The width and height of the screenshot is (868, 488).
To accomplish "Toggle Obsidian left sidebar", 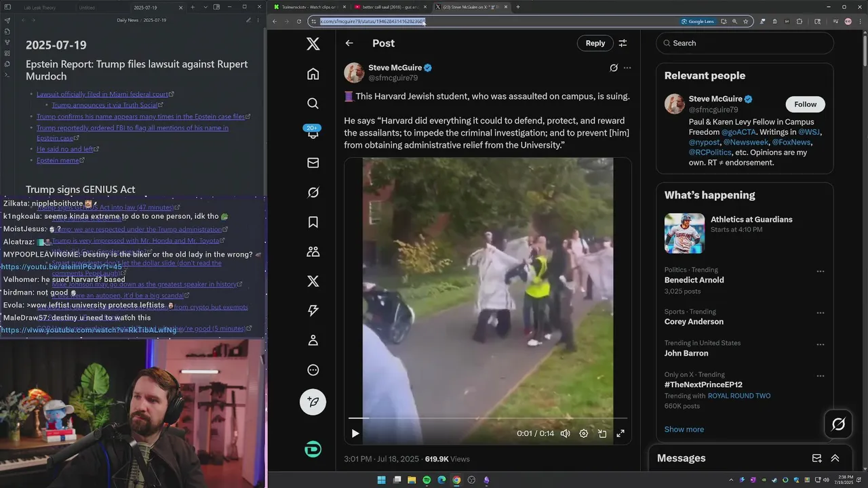I will click(x=7, y=7).
